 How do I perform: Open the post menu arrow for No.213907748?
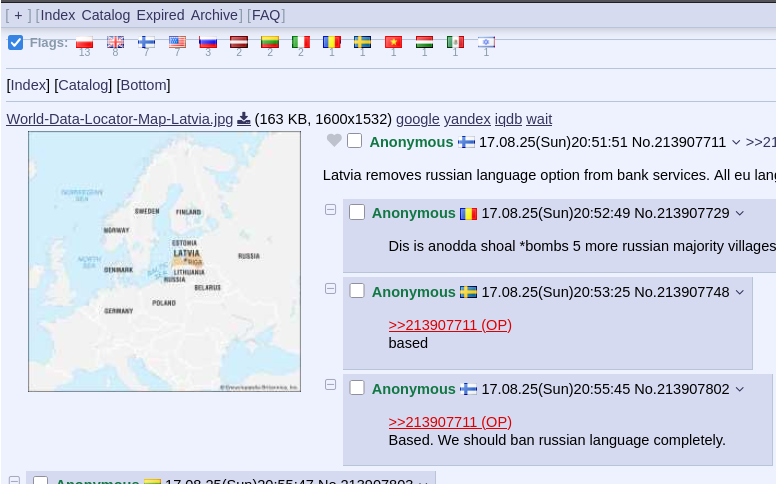740,292
